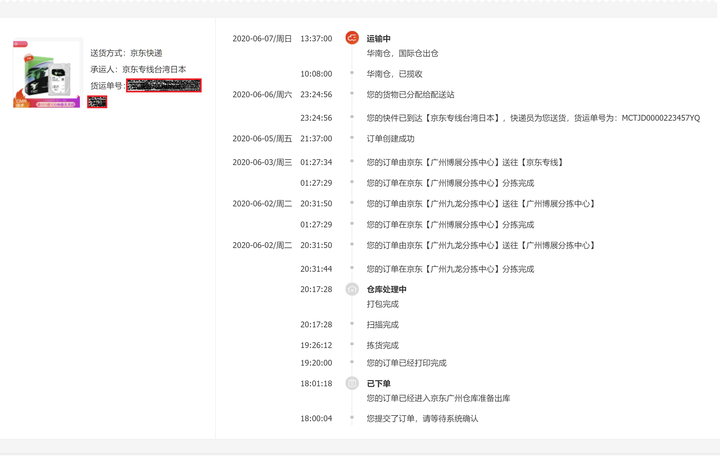720x458 pixels.
Task: Click the time 20:31:44
Action: 316,269
